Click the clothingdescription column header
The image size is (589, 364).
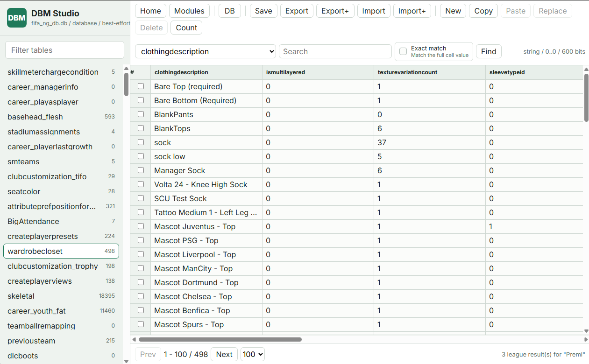pyautogui.click(x=206, y=72)
